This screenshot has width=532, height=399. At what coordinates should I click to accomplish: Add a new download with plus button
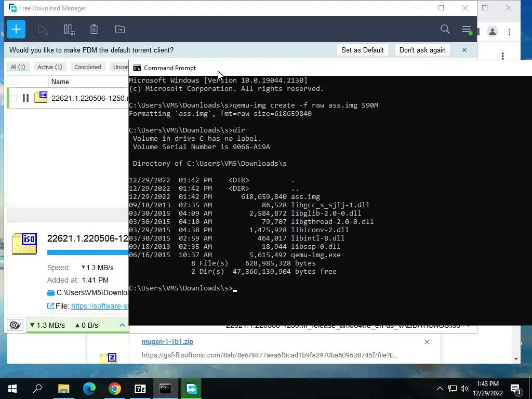(x=16, y=29)
